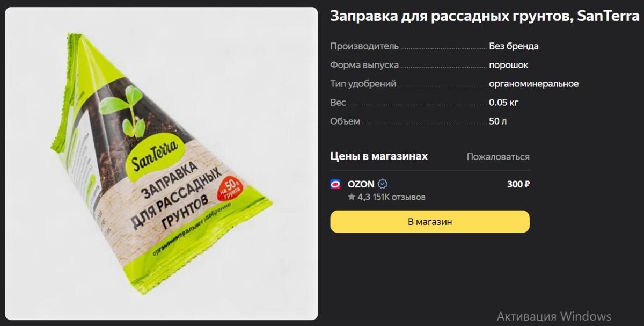
Task: Open the product photo thumbnail
Action: pos(162,163)
